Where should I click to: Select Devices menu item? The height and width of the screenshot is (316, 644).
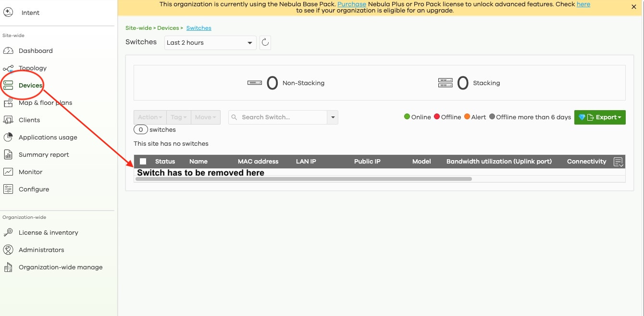(31, 85)
